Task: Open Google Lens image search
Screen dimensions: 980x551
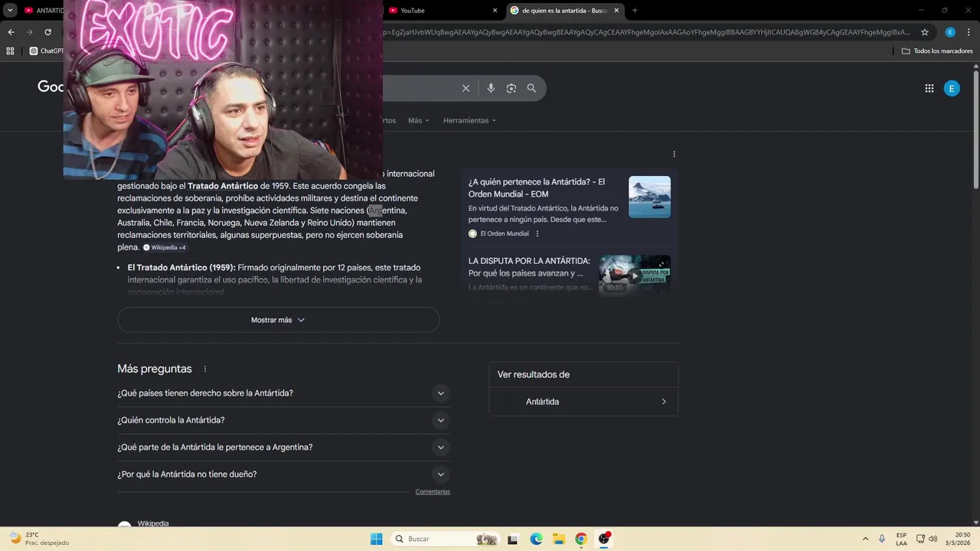Action: [x=511, y=88]
